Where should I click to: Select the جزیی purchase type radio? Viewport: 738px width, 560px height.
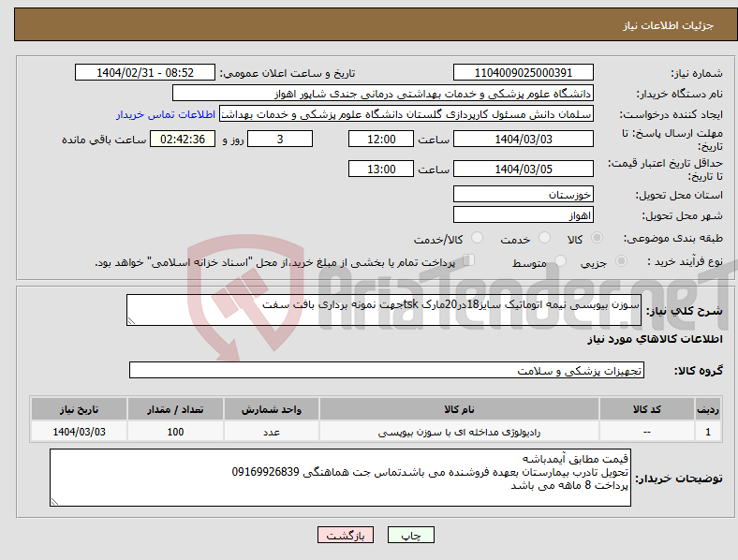(621, 260)
